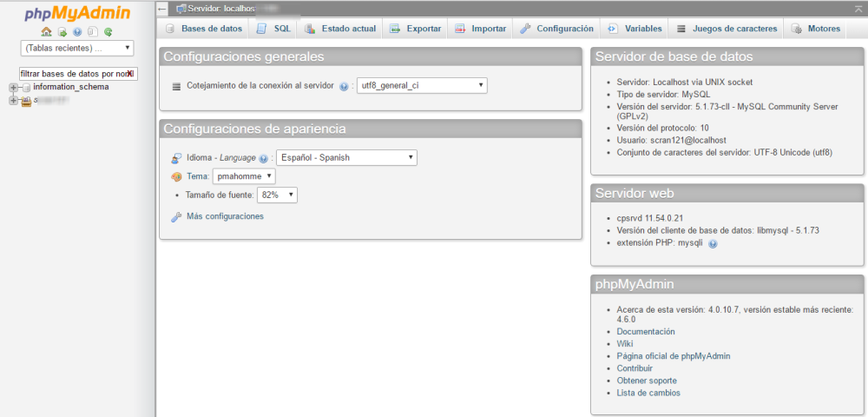The height and width of the screenshot is (417, 868).
Task: Open the pmahomme theme dropdown
Action: (x=244, y=176)
